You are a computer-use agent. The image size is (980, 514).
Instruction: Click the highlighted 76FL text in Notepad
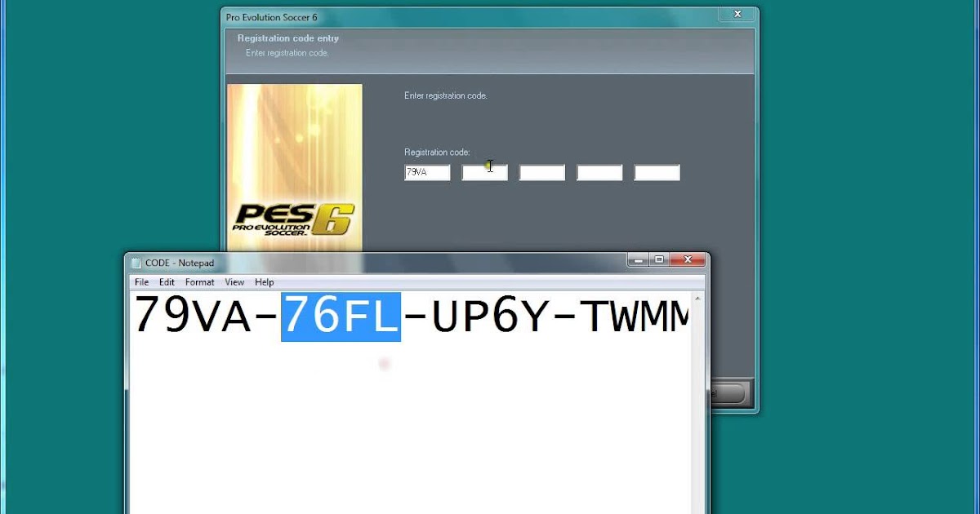coord(341,317)
